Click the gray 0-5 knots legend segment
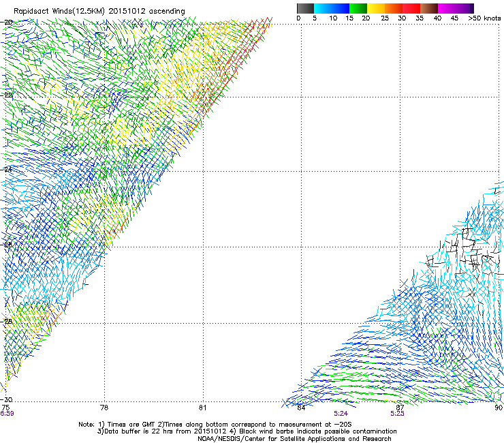This screenshot has height=443, width=504. tap(305, 8)
